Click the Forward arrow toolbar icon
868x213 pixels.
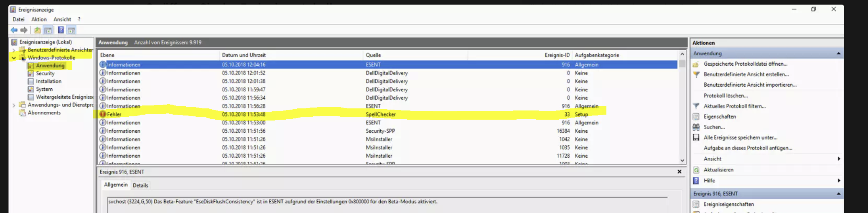tap(24, 30)
